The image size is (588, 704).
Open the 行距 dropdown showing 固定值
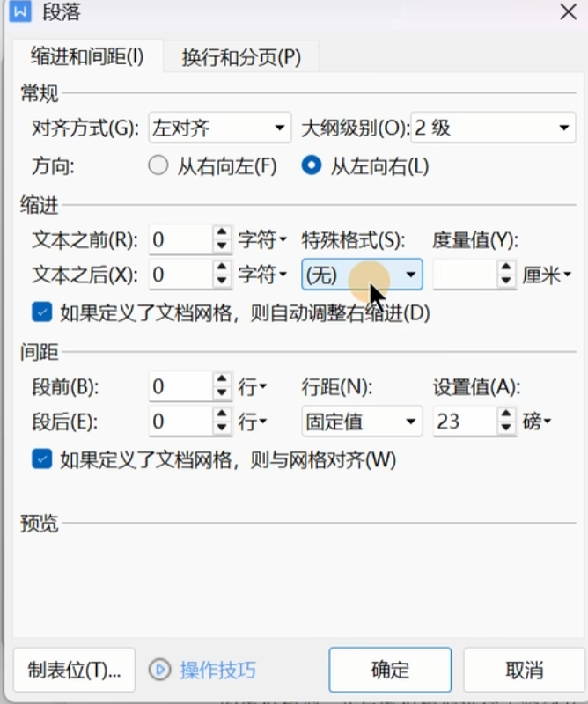point(362,422)
